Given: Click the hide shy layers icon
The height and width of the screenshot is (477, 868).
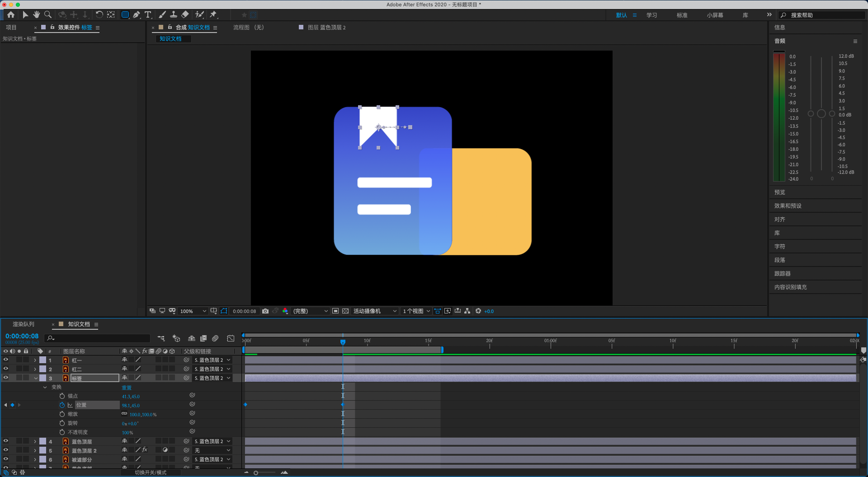Looking at the screenshot, I should [192, 338].
